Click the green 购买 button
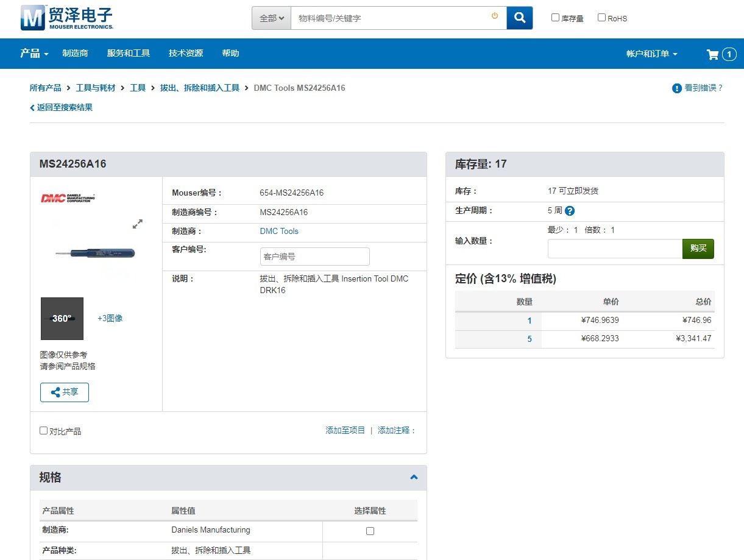This screenshot has height=560, width=744. 698,249
